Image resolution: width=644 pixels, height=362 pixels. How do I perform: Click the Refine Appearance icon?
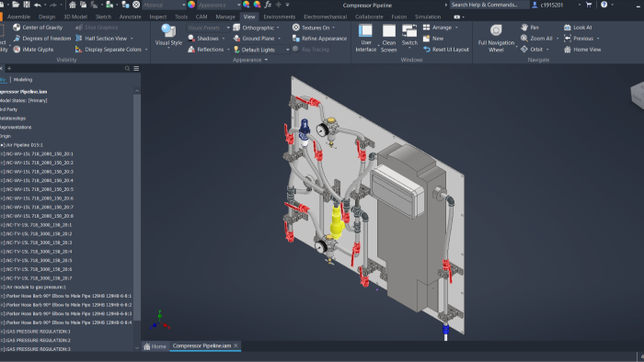[295, 39]
